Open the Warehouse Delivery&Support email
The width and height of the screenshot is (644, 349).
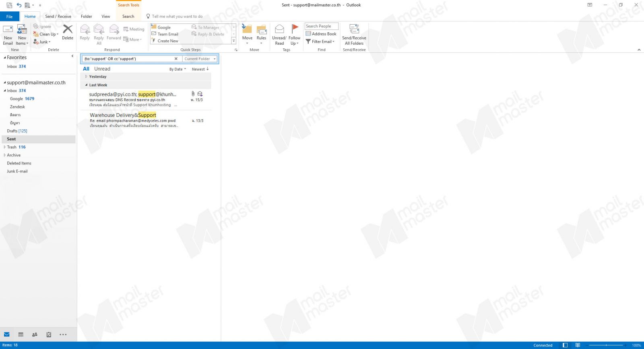[x=146, y=120]
